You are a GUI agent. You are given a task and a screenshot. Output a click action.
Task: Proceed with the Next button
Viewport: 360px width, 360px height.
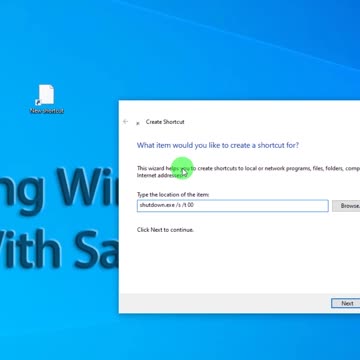point(346,303)
